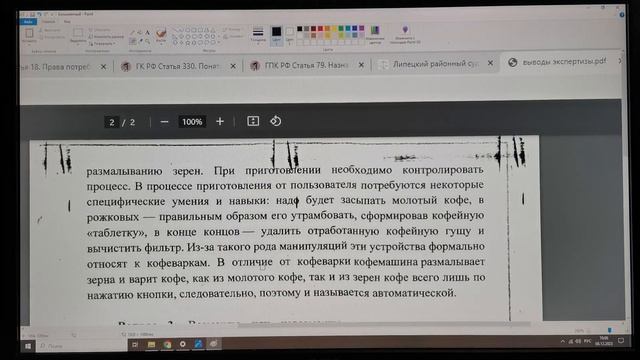Viewport: 640px width, 360px height.
Task: Open the Paint taskbar icon
Action: [213, 344]
